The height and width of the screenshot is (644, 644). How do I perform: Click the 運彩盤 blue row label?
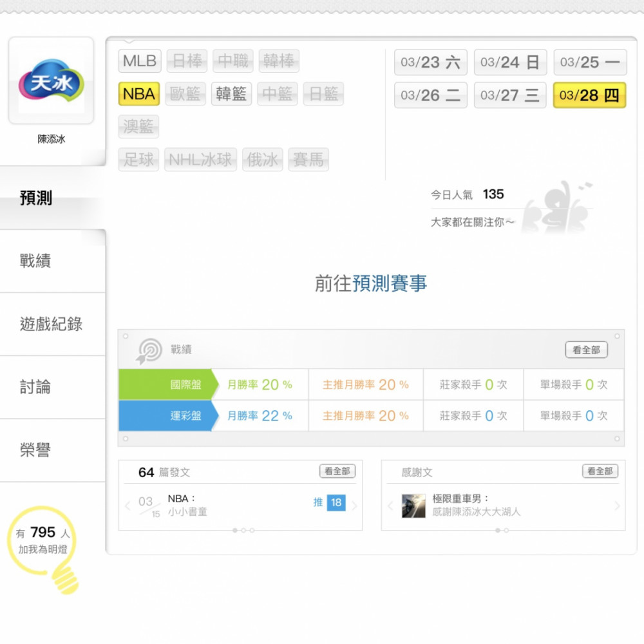pos(168,415)
